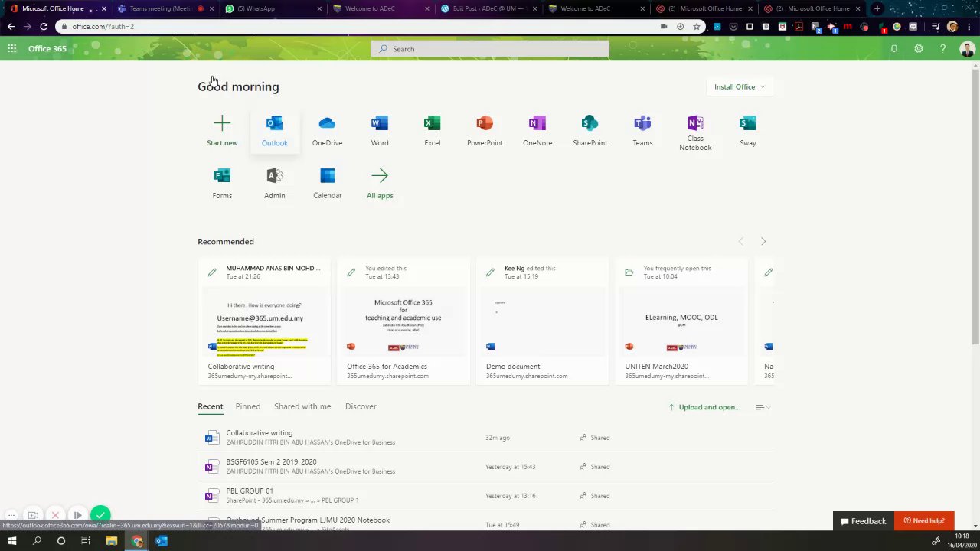
Task: Open the Admin center app
Action: click(275, 184)
